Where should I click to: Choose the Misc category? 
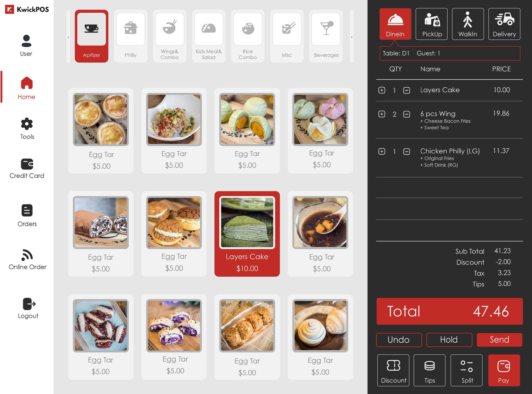[x=287, y=36]
